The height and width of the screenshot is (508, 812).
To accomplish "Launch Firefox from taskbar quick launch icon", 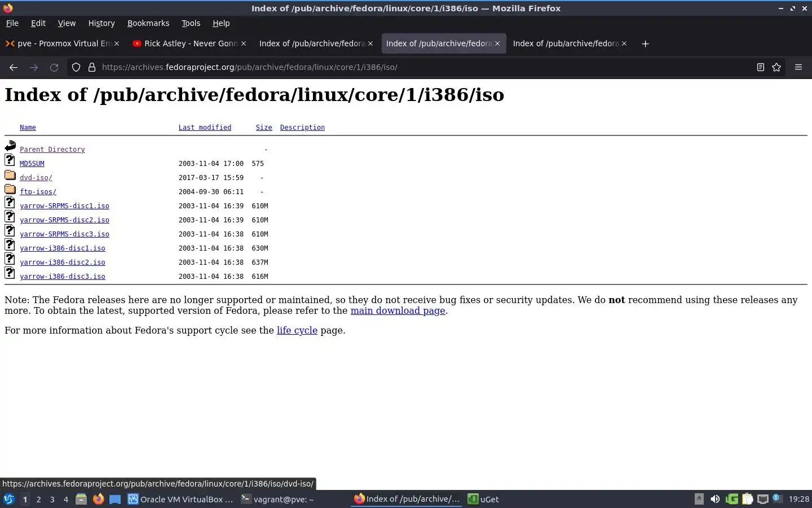I will [x=98, y=499].
